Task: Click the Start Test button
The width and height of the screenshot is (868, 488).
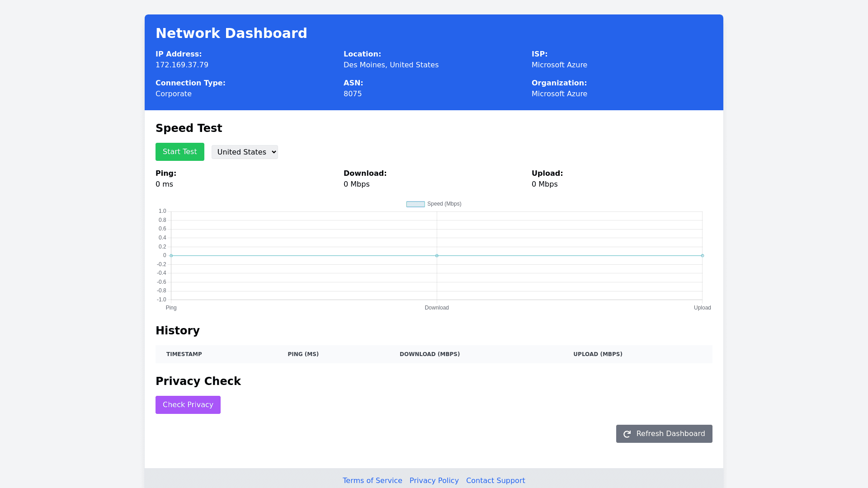Action: 179,152
